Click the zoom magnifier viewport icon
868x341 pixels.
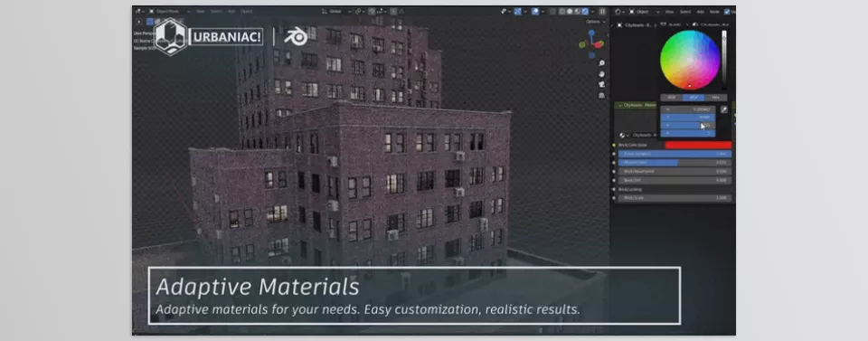pos(602,63)
